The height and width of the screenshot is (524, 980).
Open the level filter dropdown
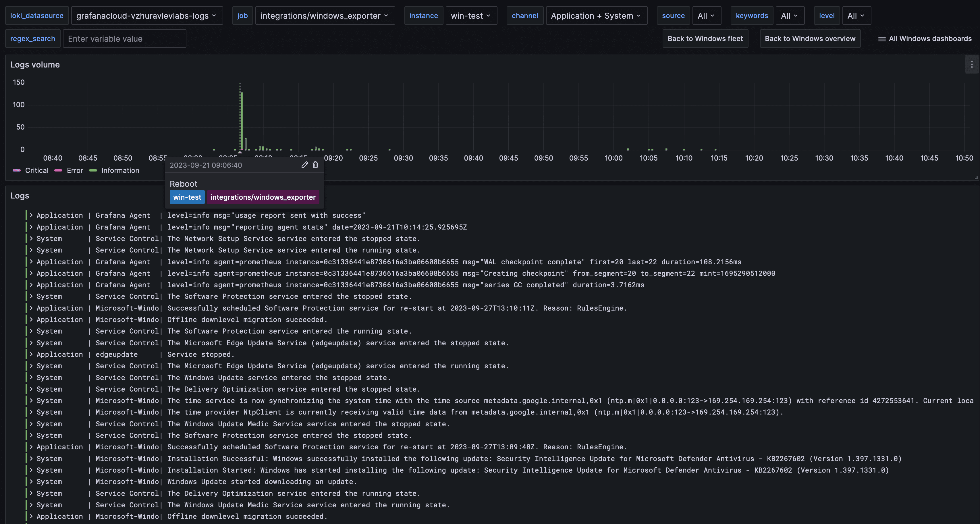click(856, 16)
